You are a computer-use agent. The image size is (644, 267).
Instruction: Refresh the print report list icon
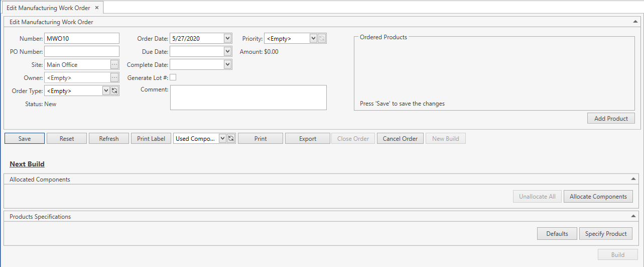(231, 138)
